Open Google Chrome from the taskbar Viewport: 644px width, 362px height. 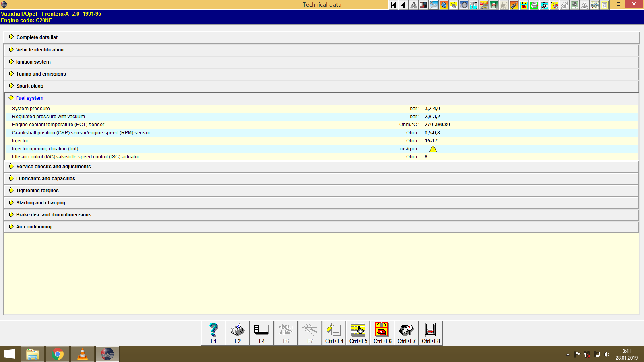(57, 354)
